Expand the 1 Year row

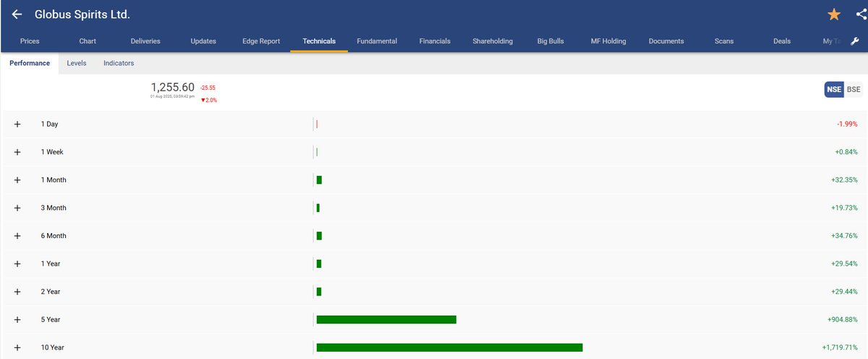(x=17, y=263)
